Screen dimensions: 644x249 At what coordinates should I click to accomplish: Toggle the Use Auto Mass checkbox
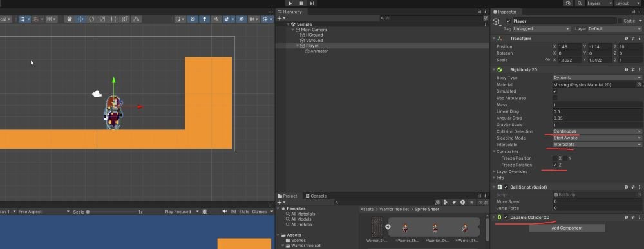[555, 98]
